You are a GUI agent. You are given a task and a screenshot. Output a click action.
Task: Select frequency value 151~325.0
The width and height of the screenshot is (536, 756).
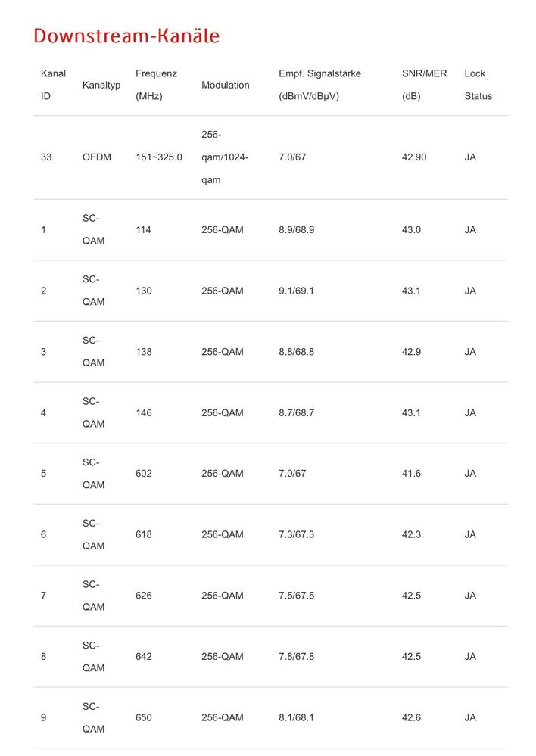point(159,157)
